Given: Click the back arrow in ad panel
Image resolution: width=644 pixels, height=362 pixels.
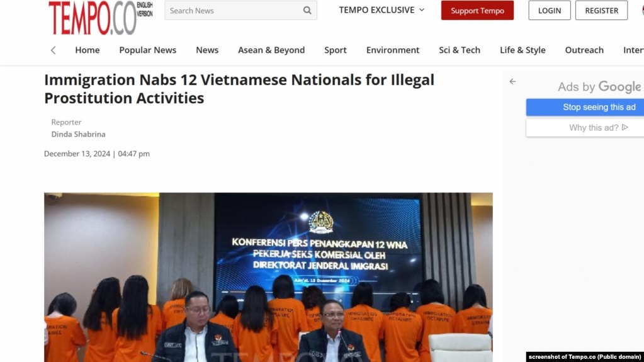Looking at the screenshot, I should pyautogui.click(x=512, y=81).
